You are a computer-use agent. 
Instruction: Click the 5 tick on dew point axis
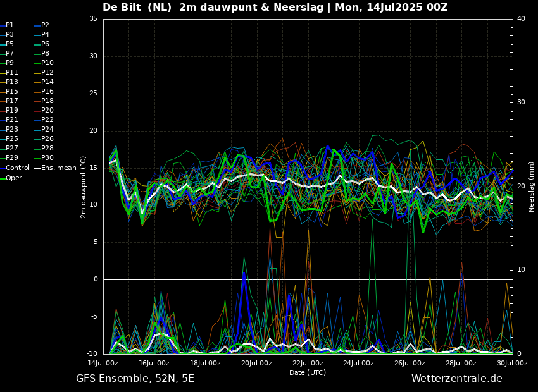click(96, 242)
